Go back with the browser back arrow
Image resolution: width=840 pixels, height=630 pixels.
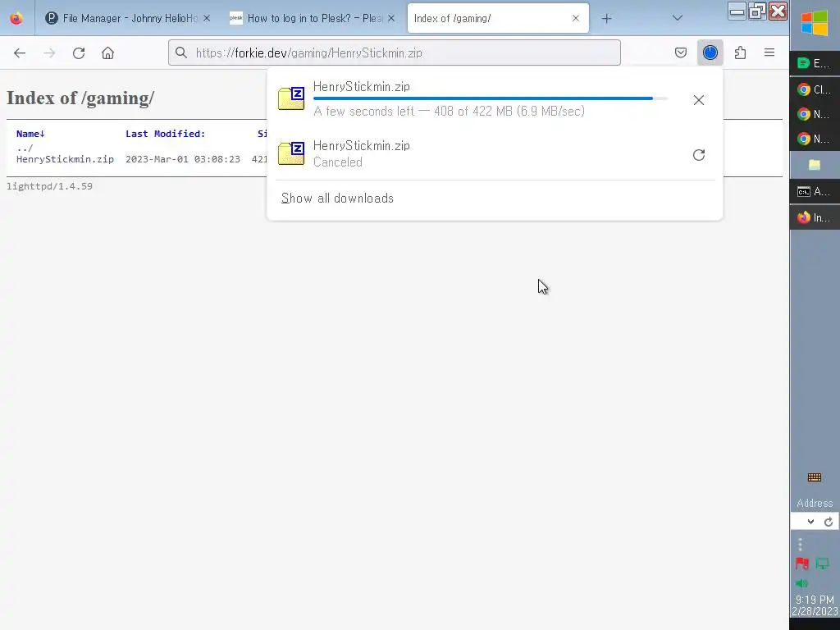click(x=20, y=53)
